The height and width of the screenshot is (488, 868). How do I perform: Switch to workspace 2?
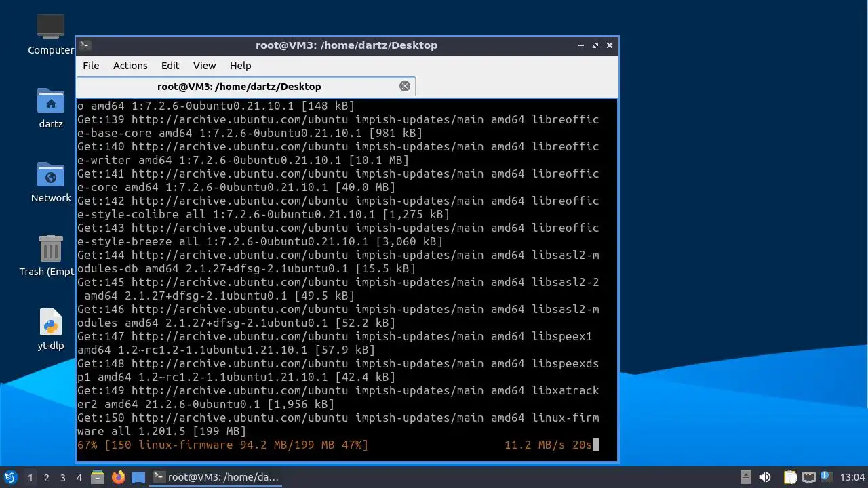coord(47,478)
